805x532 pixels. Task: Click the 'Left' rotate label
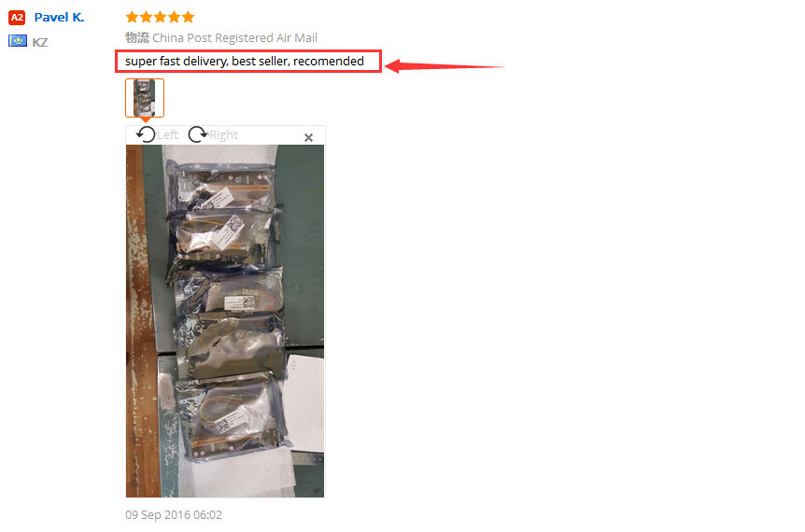pos(167,135)
